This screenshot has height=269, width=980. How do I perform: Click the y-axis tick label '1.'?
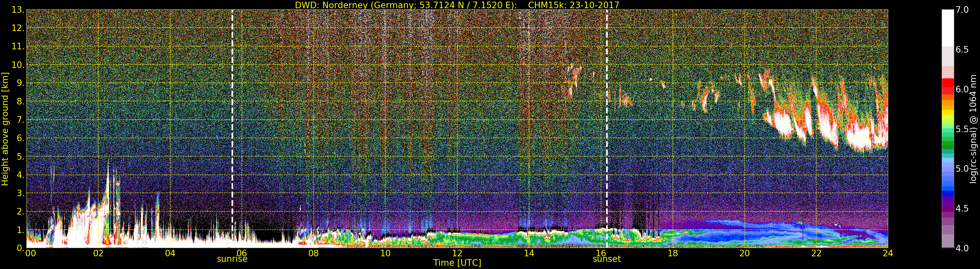[20, 230]
